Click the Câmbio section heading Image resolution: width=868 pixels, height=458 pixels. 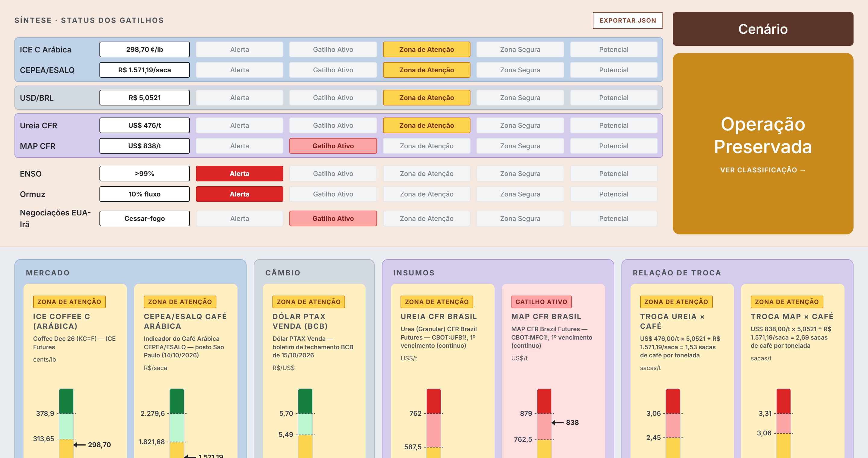[x=283, y=273]
